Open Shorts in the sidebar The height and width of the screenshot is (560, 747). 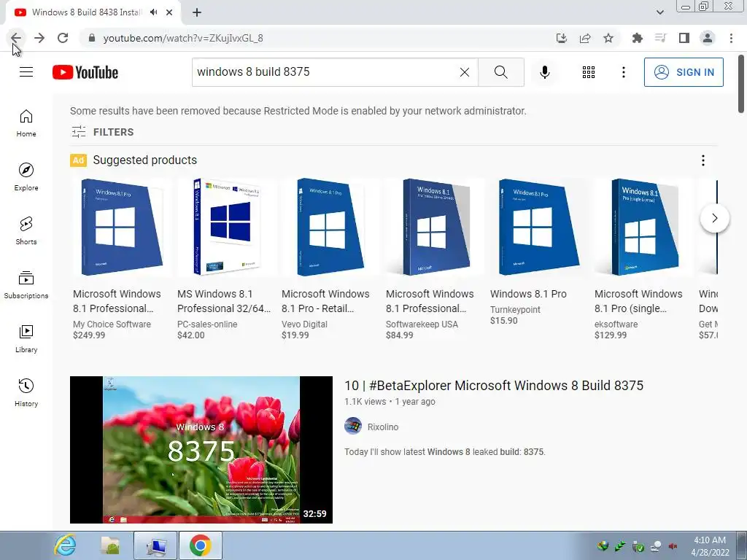[26, 231]
